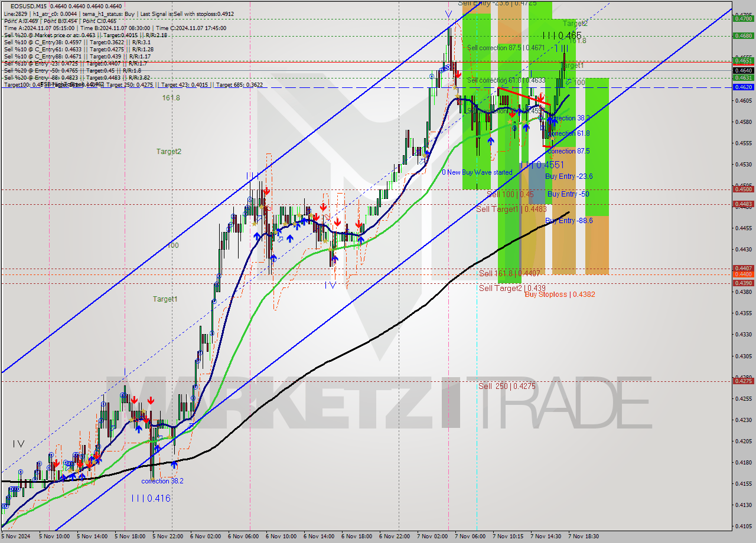Image resolution: width=756 pixels, height=543 pixels.
Task: Click the '0 New Buy Wave started' label
Action: click(x=477, y=172)
